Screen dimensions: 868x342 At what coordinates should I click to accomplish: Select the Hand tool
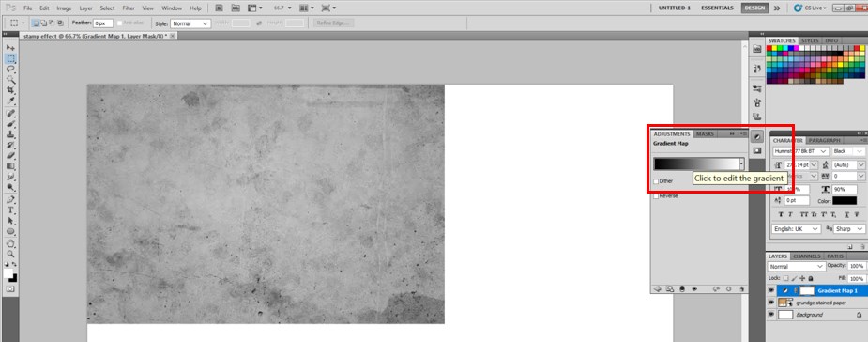click(10, 243)
